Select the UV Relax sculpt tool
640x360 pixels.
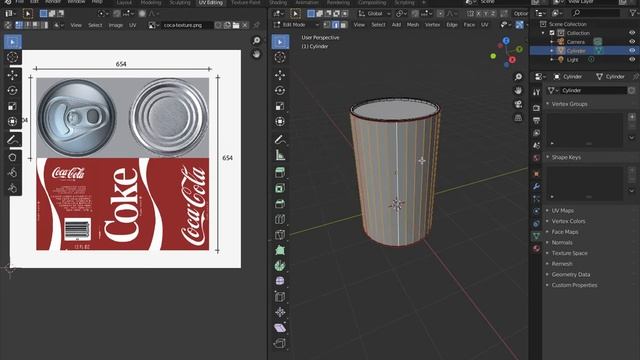point(12,173)
